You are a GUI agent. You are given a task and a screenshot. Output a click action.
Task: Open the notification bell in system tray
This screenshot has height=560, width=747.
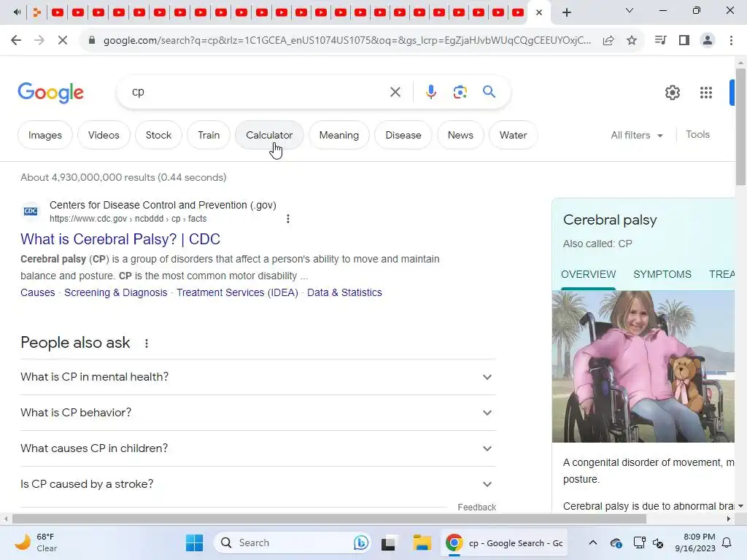(727, 542)
